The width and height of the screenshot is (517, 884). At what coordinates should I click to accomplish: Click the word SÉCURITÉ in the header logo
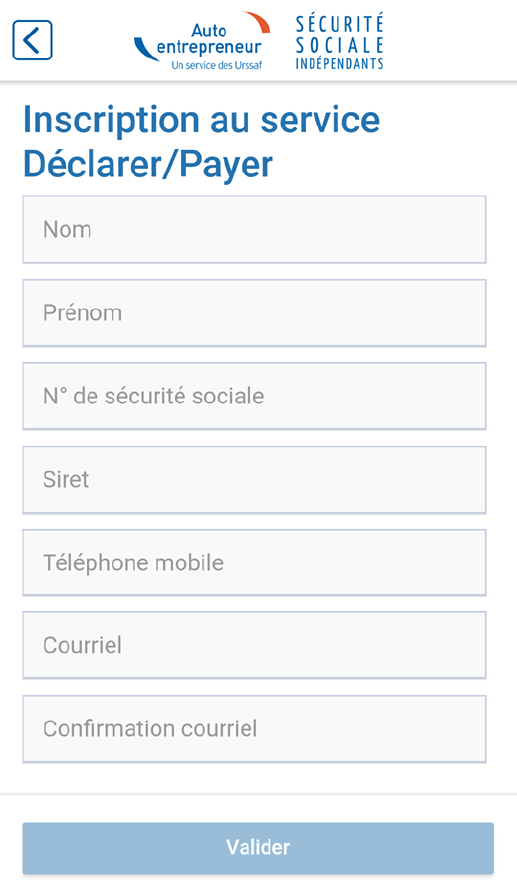coord(339,24)
